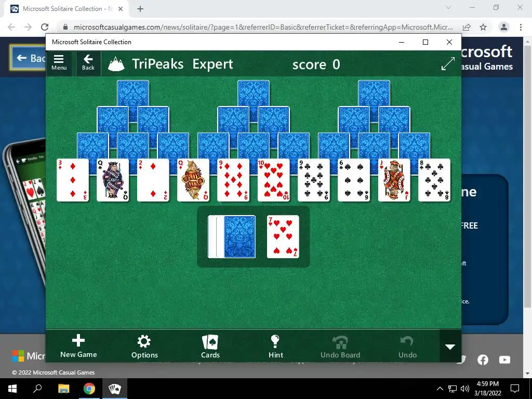
Task: Select the Microsoft Solitaire Collection browser tab
Action: tap(67, 9)
